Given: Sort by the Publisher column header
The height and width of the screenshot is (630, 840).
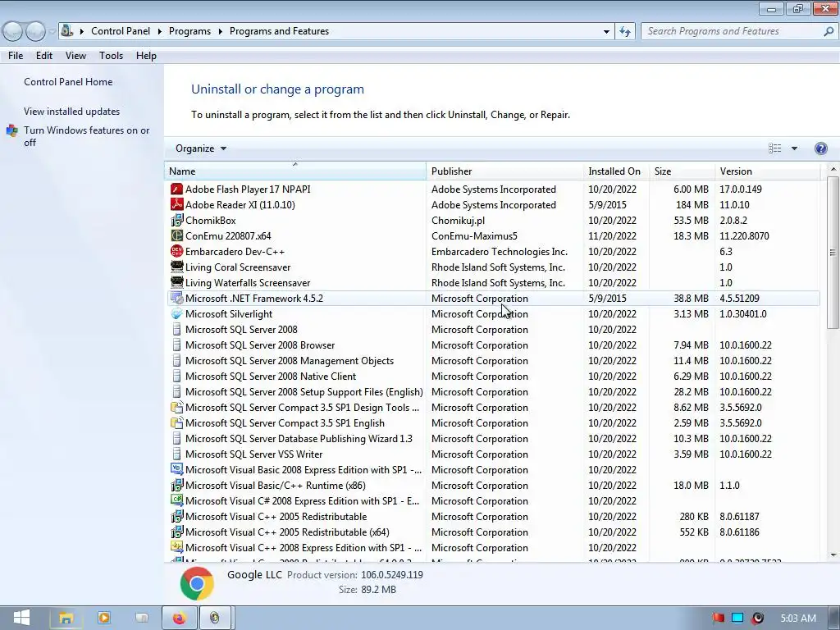Looking at the screenshot, I should point(504,171).
